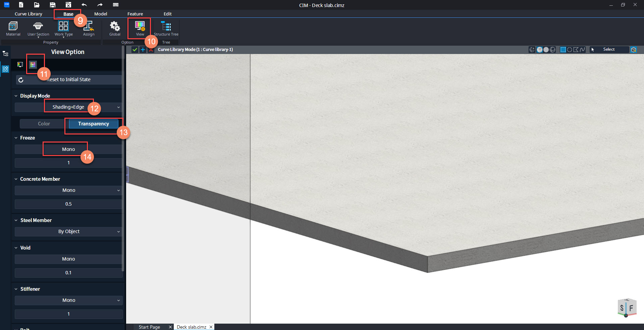Close the Deck slab.cimz tab
644x330 pixels.
pyautogui.click(x=211, y=327)
